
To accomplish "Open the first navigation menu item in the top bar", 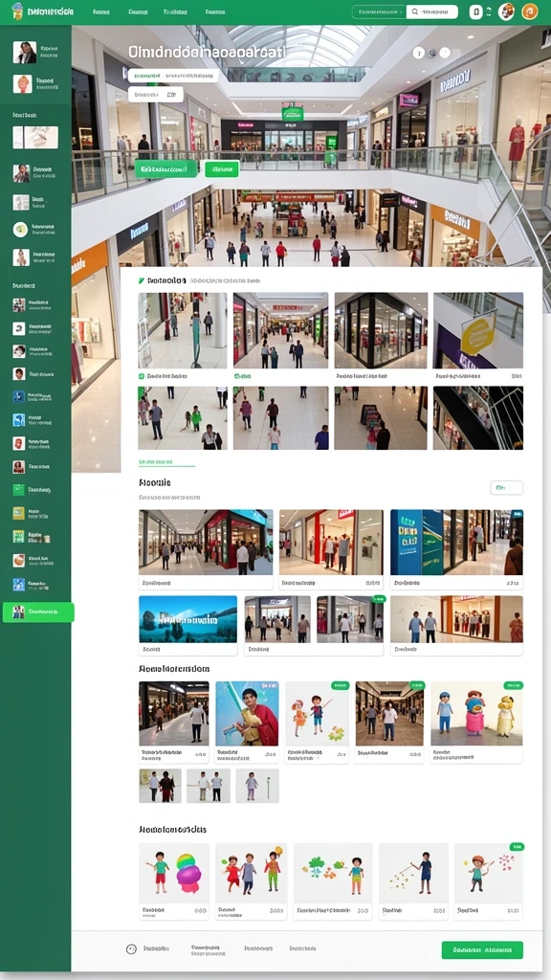I will (101, 11).
